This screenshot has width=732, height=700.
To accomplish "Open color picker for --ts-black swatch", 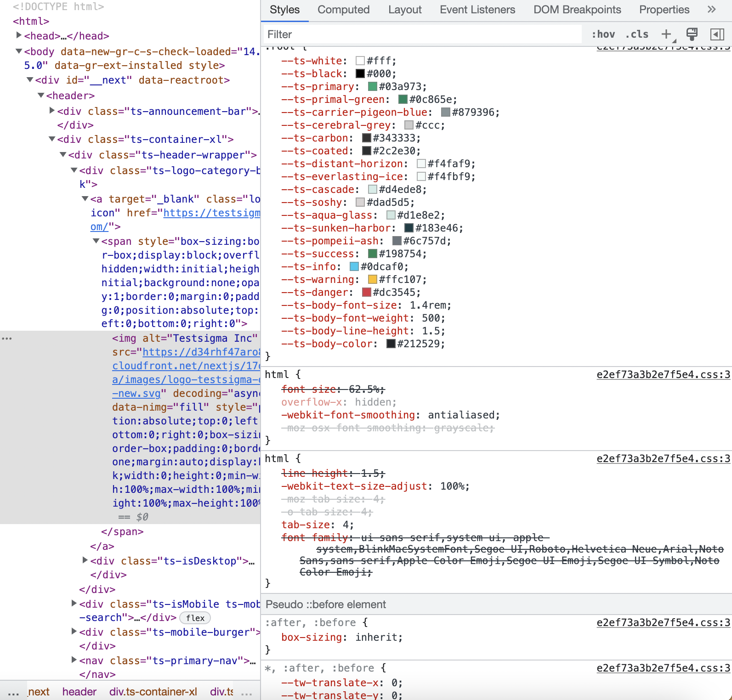I will point(360,73).
